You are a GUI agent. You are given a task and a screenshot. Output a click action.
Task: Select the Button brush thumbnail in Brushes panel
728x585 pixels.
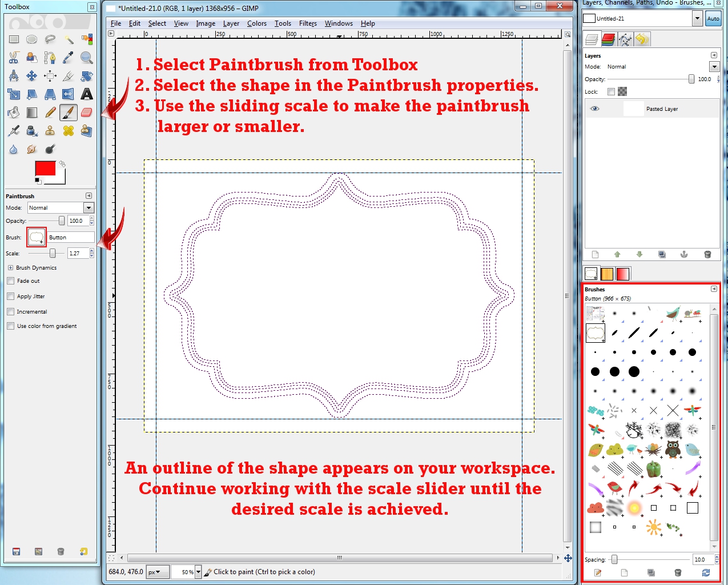[596, 333]
